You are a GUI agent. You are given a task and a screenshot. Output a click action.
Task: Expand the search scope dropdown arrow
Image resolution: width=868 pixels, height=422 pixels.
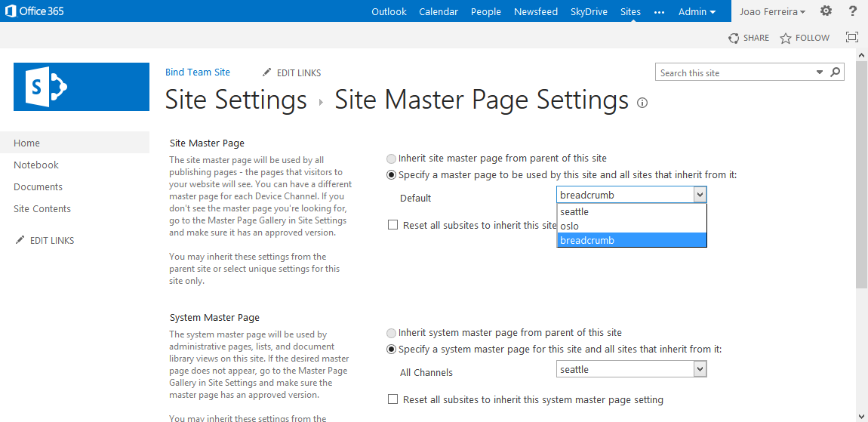click(820, 72)
